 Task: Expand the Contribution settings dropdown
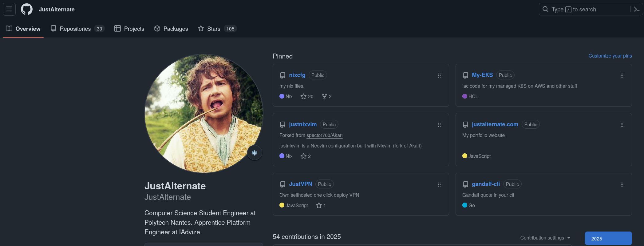tap(545, 238)
